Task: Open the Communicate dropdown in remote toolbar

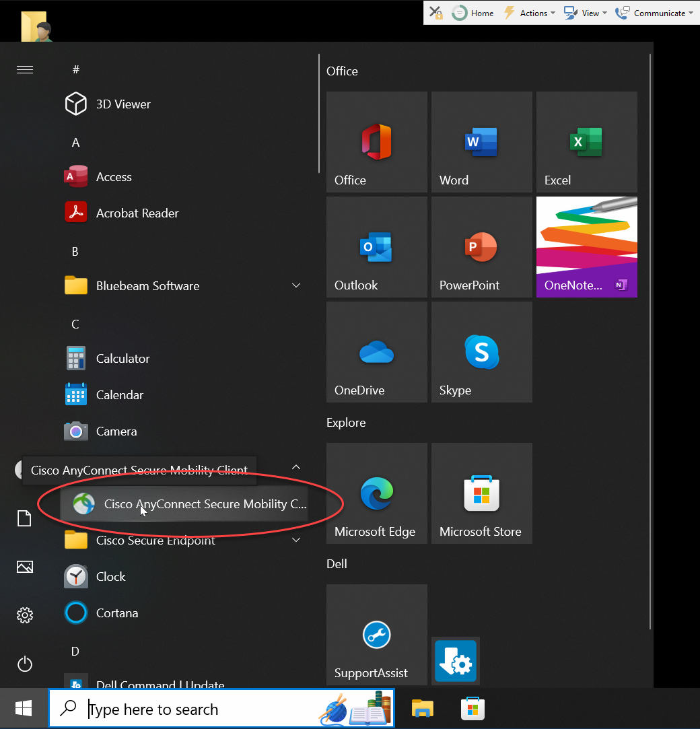Action: (x=654, y=13)
